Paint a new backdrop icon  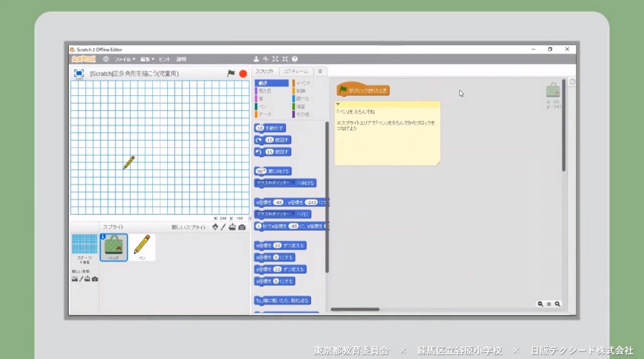tap(81, 279)
